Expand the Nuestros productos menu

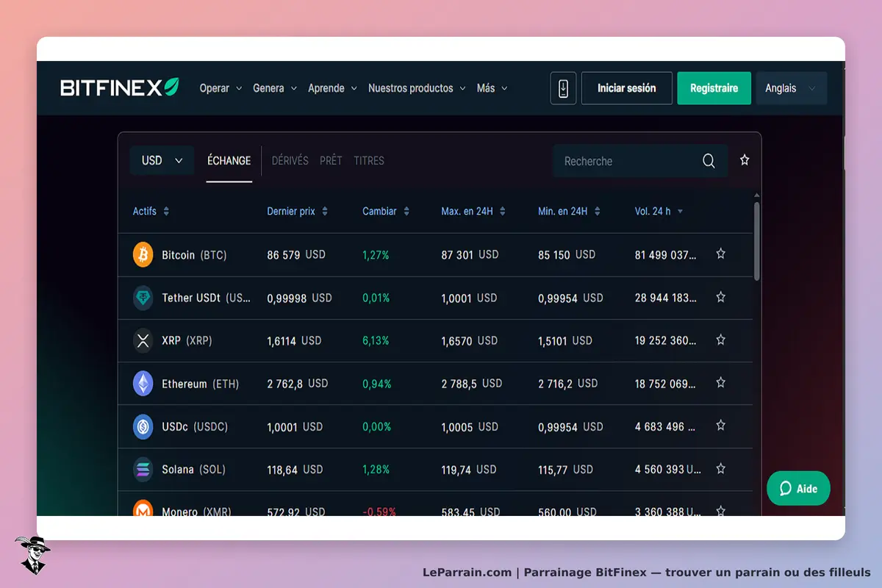[417, 88]
